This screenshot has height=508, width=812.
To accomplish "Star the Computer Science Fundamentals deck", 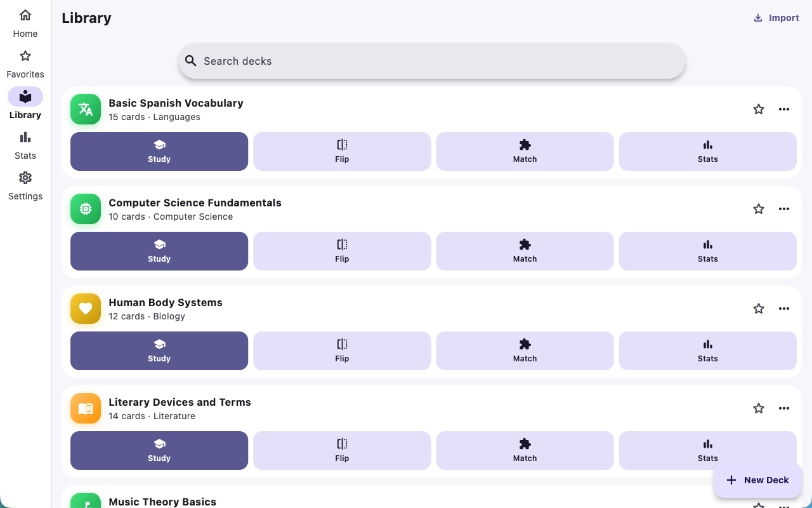I will [x=759, y=209].
